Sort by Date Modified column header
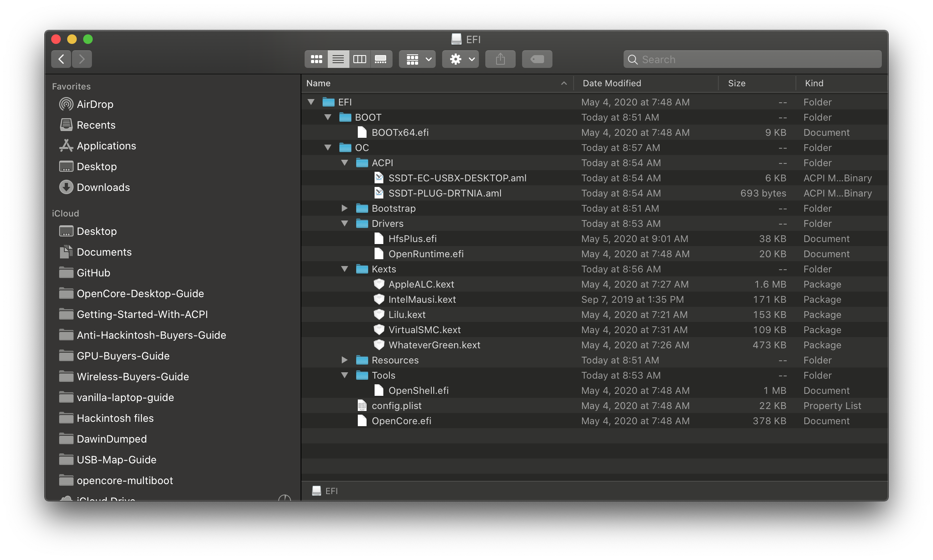The width and height of the screenshot is (933, 560). [612, 83]
